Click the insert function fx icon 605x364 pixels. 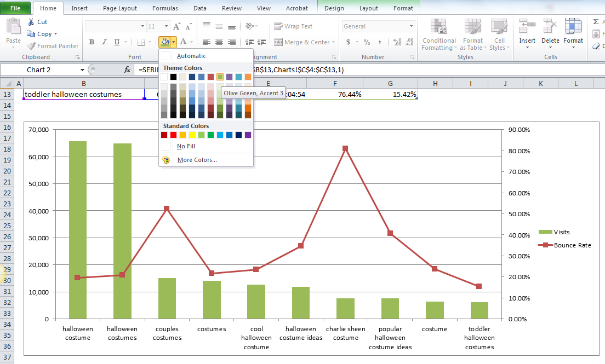click(127, 70)
